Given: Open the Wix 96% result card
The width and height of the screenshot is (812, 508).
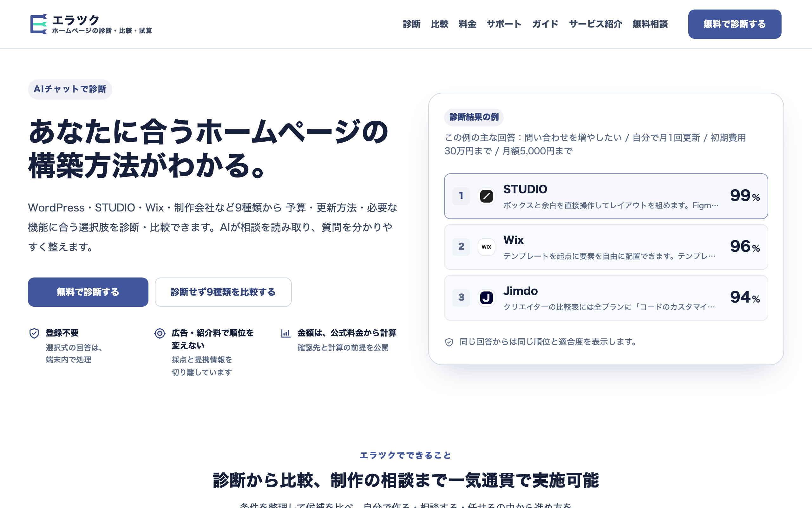Looking at the screenshot, I should pyautogui.click(x=606, y=247).
